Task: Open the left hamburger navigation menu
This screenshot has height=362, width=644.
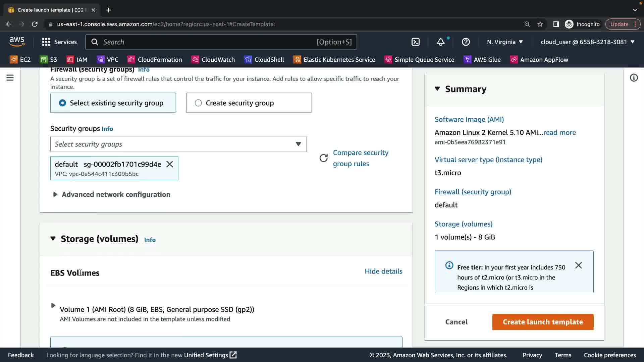Action: [10, 78]
